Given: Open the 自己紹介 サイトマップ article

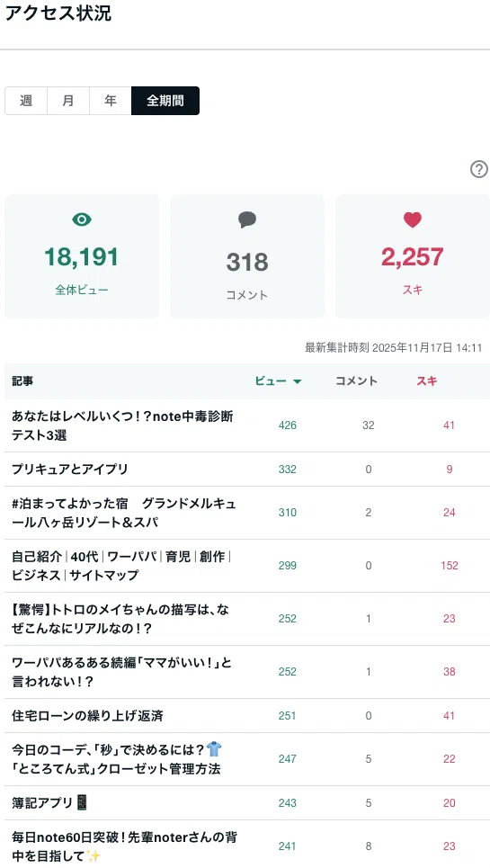Looking at the screenshot, I should pyautogui.click(x=121, y=566).
